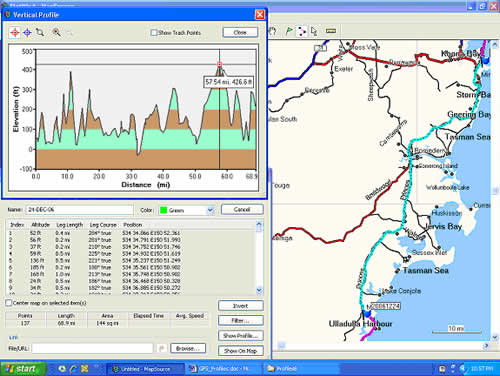Click the track list scroll-up arrow
Screen dimensions: 500x376
pos(259,225)
